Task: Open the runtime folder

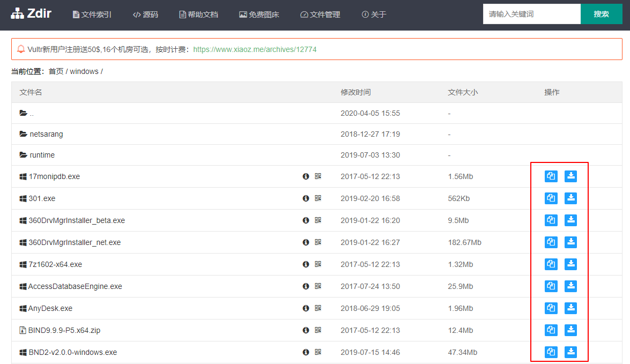Action: click(x=42, y=155)
